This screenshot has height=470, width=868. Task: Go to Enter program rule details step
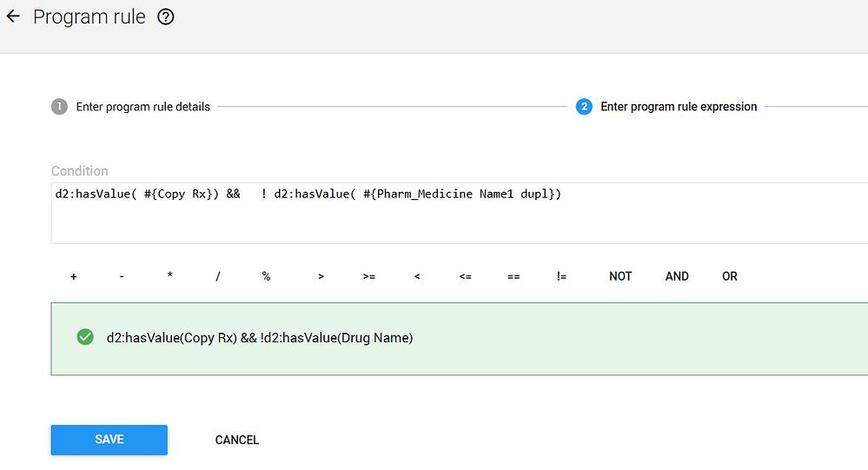pos(142,107)
